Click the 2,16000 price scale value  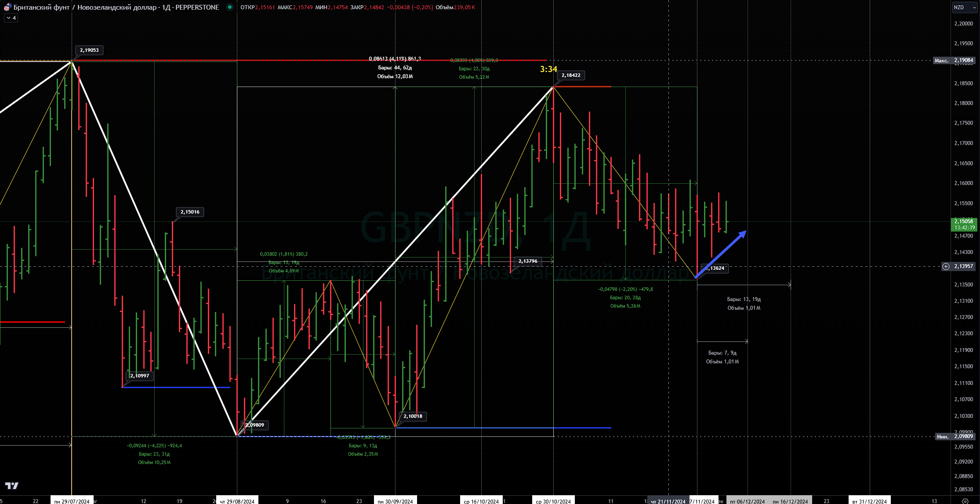[x=964, y=183]
